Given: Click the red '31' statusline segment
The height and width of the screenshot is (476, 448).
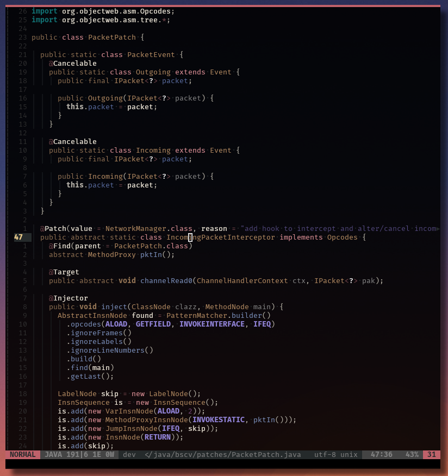Looking at the screenshot, I should point(432,454).
